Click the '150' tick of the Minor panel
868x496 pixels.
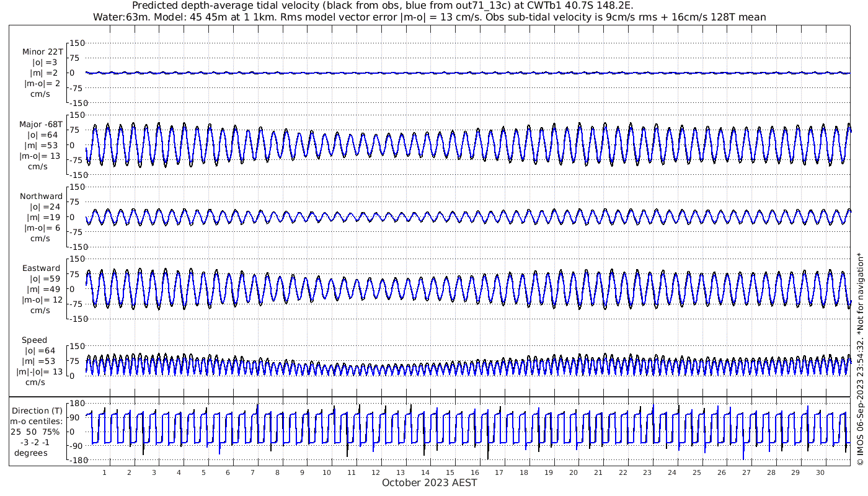pos(77,43)
